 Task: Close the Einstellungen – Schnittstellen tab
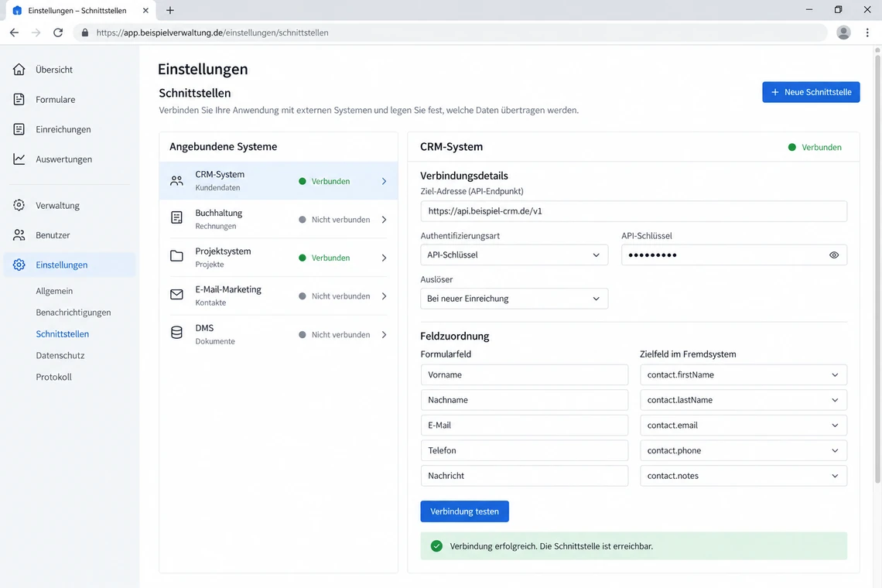point(145,10)
